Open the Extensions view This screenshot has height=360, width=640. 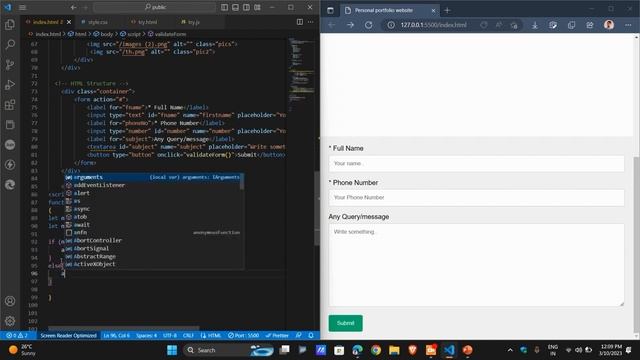tap(10, 104)
